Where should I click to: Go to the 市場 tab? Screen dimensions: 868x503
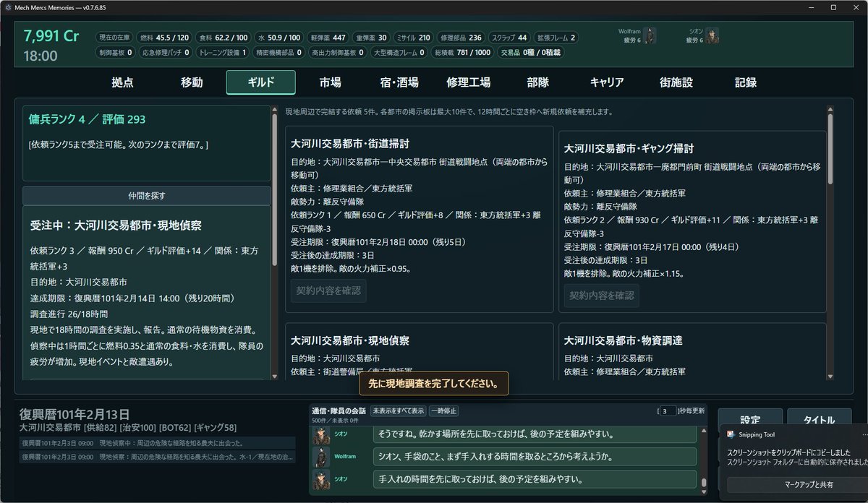[330, 82]
